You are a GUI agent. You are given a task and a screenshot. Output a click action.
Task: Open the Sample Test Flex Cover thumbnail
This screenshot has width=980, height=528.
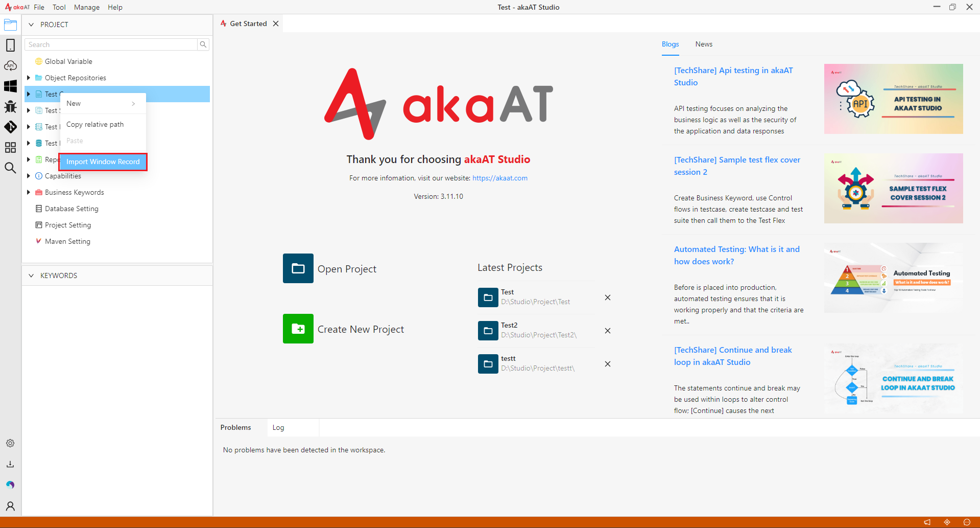point(893,188)
